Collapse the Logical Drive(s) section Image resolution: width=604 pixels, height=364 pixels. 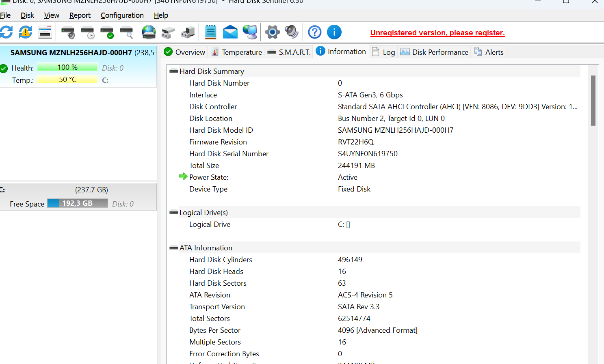pos(174,213)
